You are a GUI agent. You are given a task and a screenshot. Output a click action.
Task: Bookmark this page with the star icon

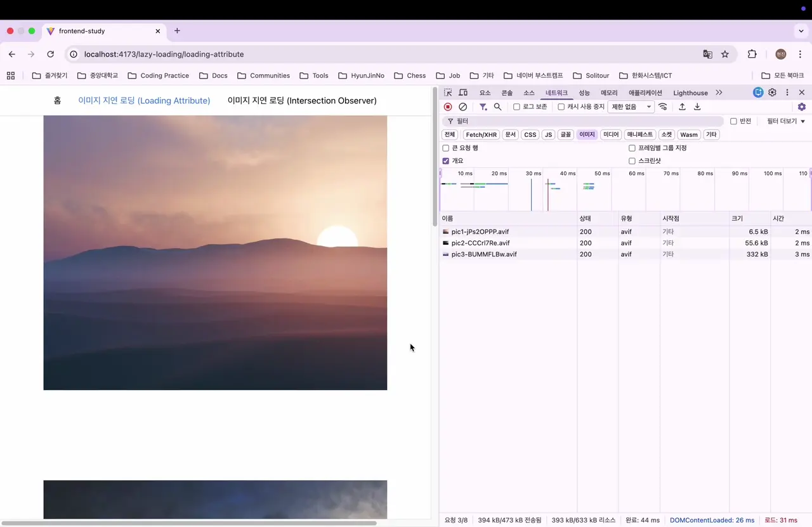725,55
